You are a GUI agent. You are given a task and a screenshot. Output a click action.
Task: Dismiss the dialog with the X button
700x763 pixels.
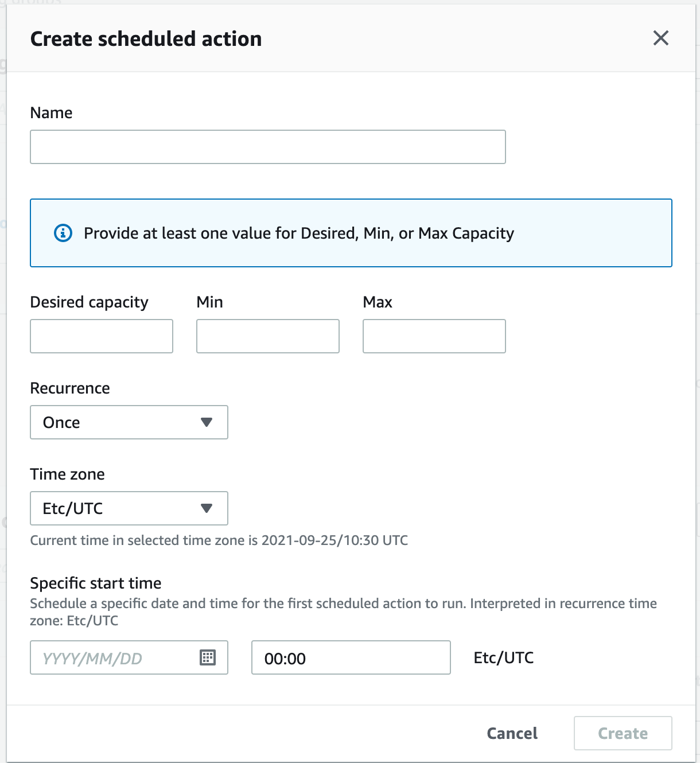(x=661, y=38)
